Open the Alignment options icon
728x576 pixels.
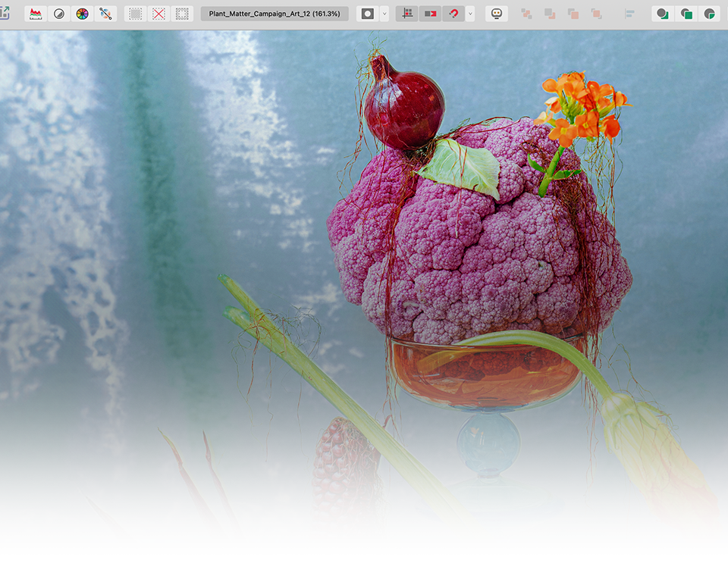[x=629, y=14]
